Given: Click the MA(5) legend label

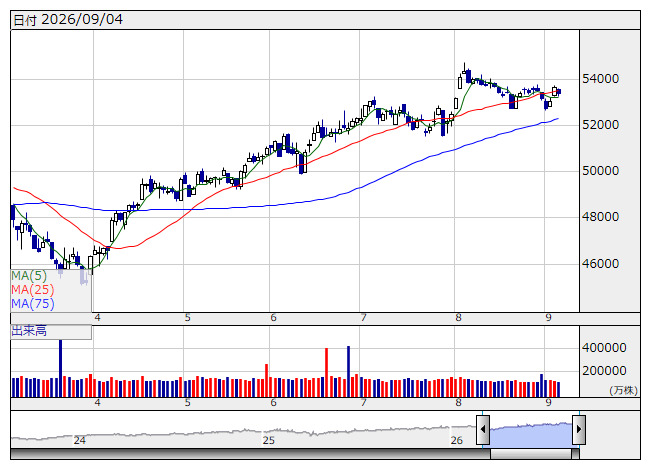Looking at the screenshot, I should [x=29, y=276].
